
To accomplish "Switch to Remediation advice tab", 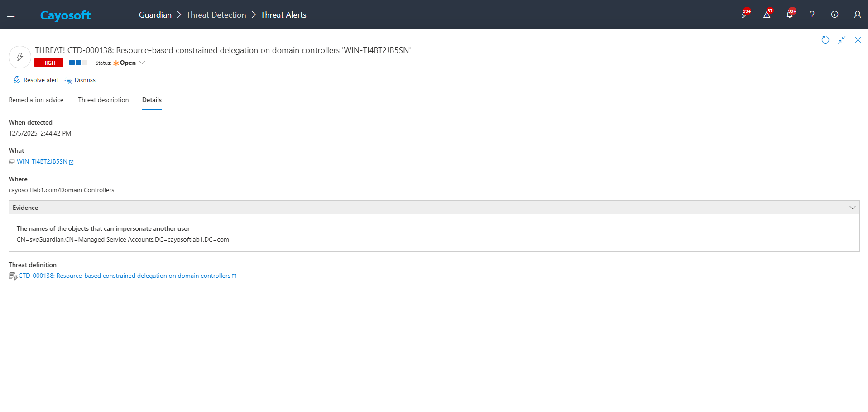I will pos(36,100).
